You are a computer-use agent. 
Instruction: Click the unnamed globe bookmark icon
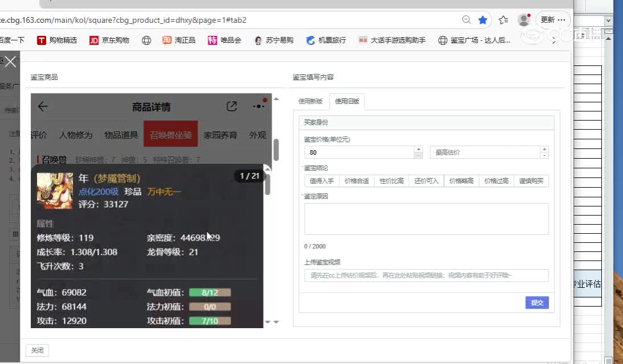click(146, 40)
